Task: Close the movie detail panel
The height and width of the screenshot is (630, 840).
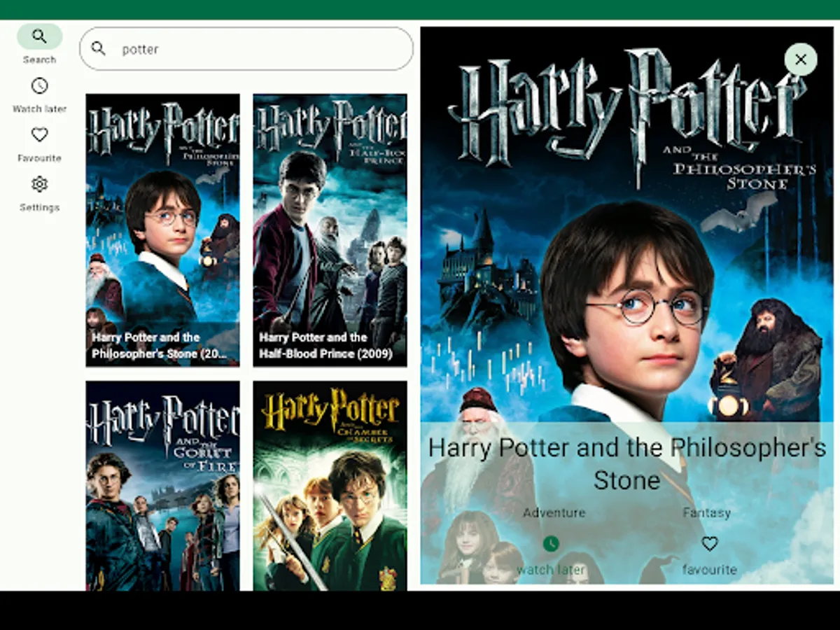Action: click(801, 59)
